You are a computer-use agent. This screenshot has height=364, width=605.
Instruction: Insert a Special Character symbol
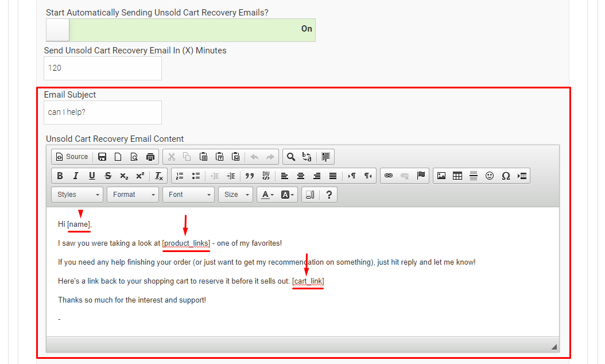505,176
